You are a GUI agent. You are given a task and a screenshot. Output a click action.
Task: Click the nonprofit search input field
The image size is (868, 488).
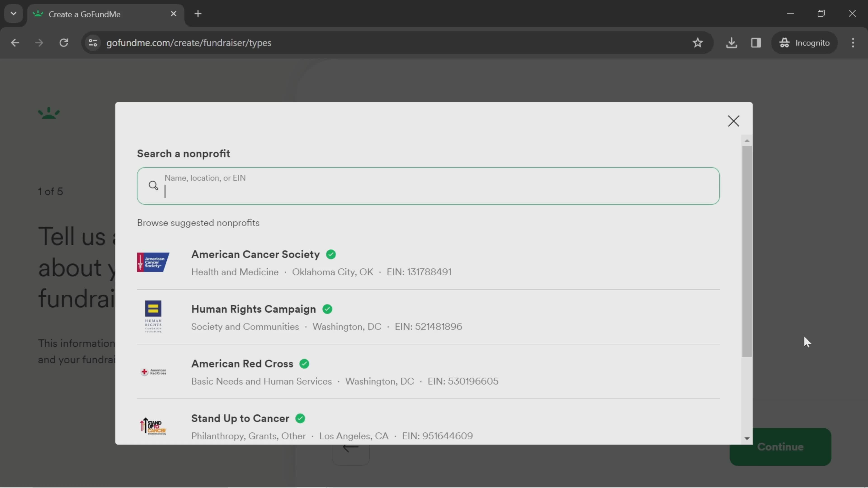(428, 186)
